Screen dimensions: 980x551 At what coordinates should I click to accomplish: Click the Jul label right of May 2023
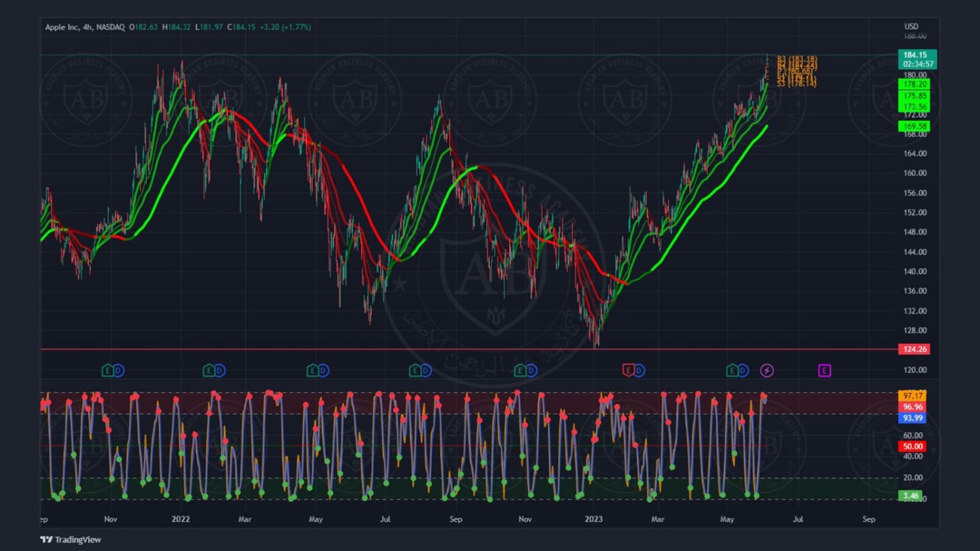pos(798,519)
